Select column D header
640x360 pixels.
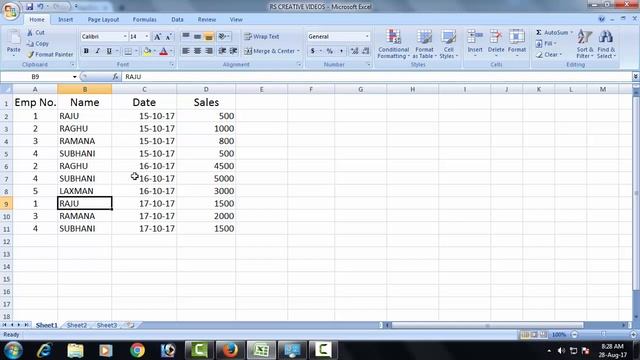(x=206, y=89)
